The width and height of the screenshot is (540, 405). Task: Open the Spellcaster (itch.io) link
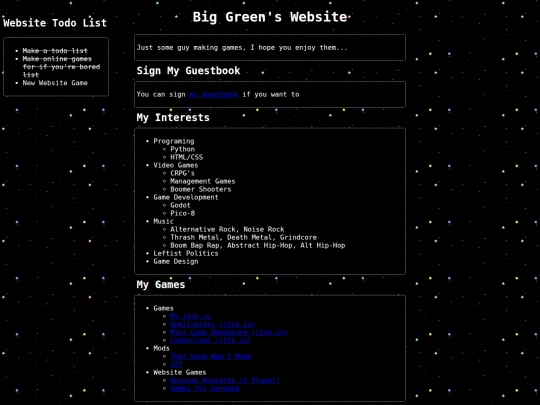point(212,324)
